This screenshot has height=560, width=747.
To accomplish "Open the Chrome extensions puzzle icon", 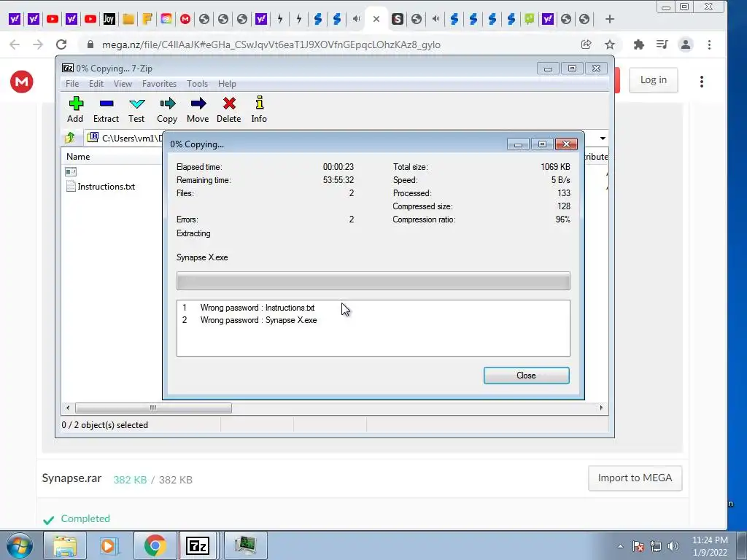I will (x=639, y=44).
